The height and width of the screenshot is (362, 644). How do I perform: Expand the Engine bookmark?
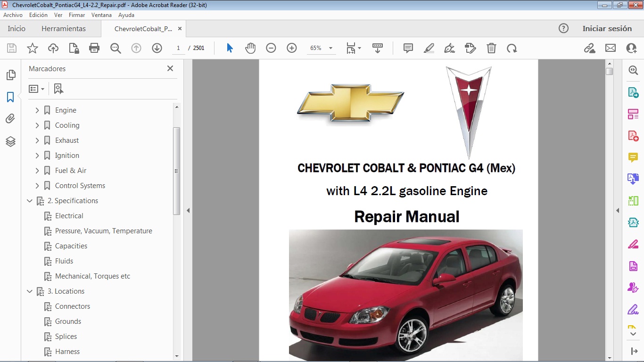coord(37,110)
